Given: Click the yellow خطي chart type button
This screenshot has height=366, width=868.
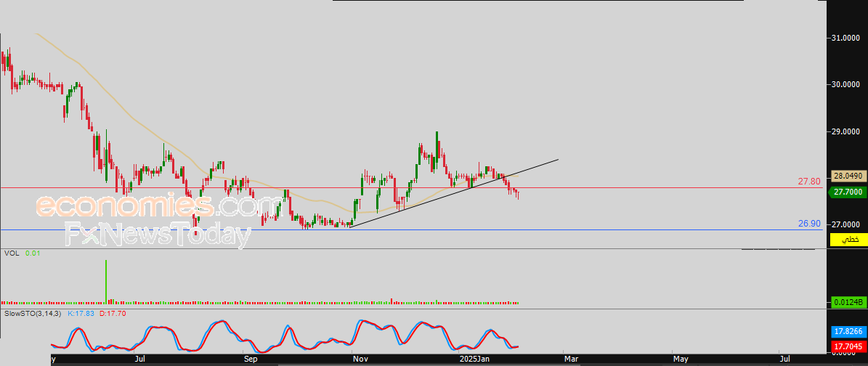Looking at the screenshot, I should [848, 240].
